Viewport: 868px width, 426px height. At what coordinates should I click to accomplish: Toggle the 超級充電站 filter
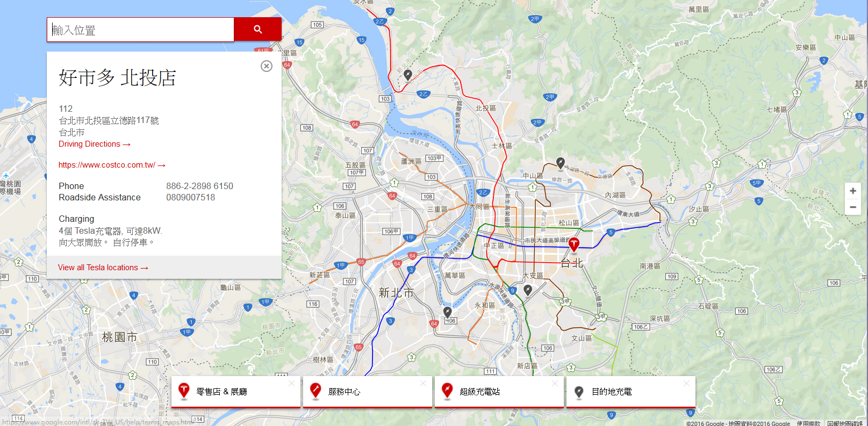pyautogui.click(x=499, y=392)
